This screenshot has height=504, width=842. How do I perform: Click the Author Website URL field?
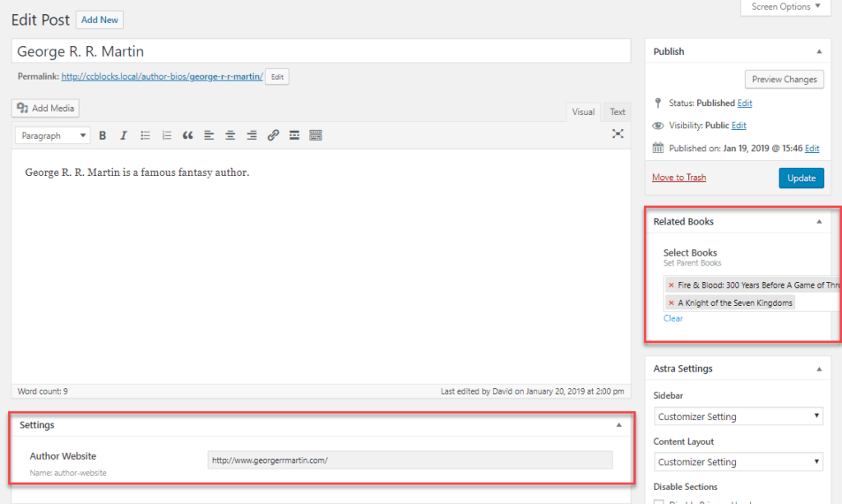[407, 460]
